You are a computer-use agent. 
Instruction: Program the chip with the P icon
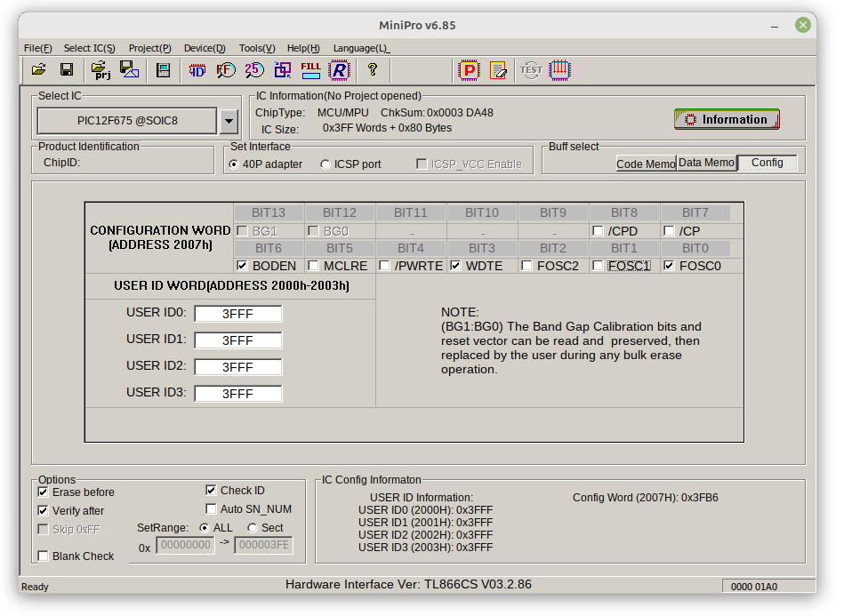(470, 70)
